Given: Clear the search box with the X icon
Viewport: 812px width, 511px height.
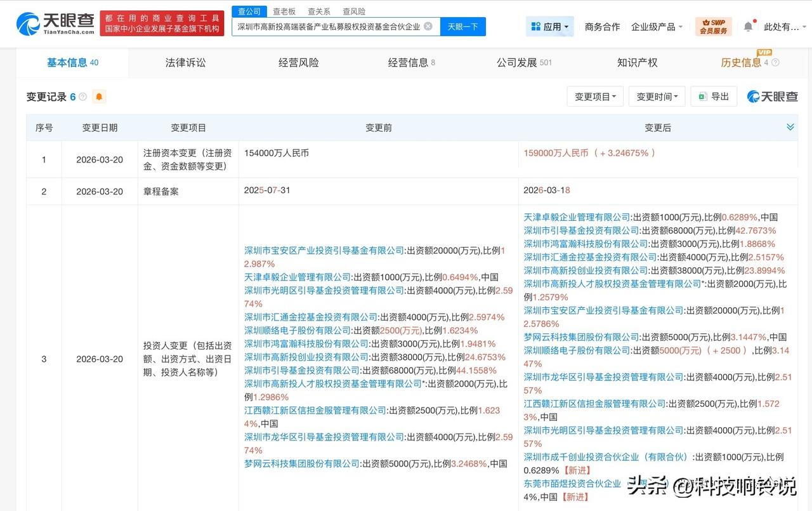Looking at the screenshot, I should point(428,27).
